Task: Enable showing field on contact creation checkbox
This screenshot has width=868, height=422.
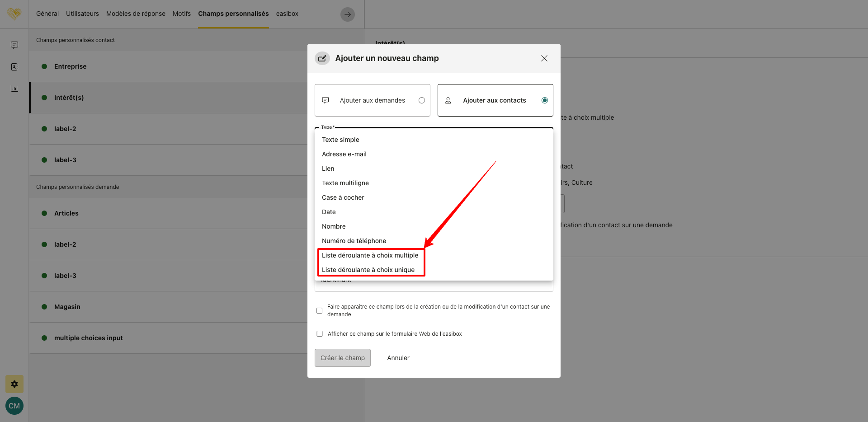Action: [x=320, y=310]
